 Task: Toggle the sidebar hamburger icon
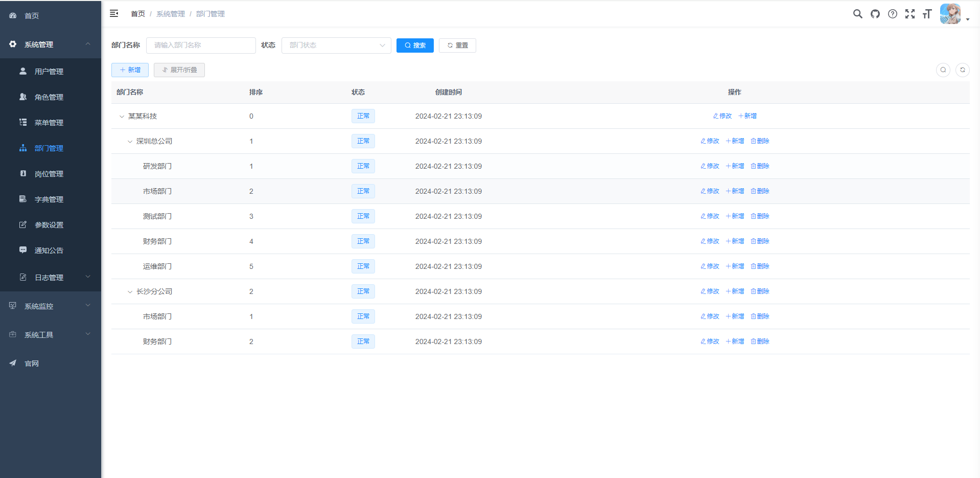114,13
